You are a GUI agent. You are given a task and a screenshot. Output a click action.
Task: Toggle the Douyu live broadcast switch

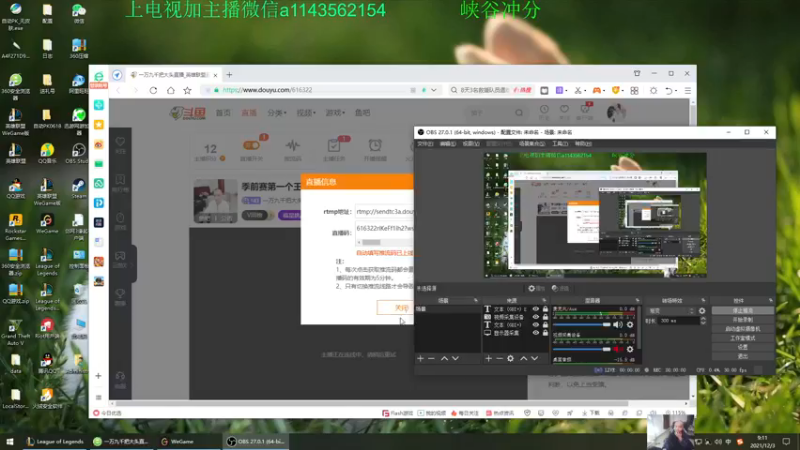point(252,145)
